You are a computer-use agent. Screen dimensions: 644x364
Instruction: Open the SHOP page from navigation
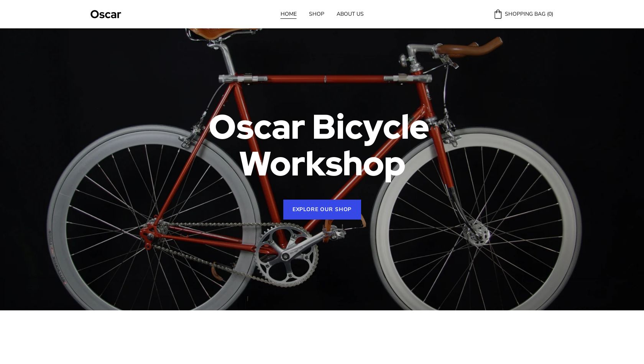click(x=317, y=14)
